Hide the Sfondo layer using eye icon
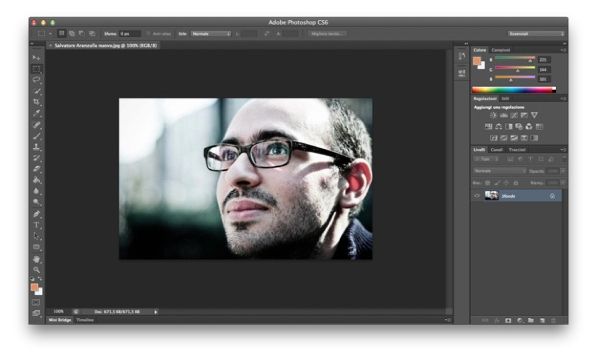This screenshot has width=597, height=362. 477,196
